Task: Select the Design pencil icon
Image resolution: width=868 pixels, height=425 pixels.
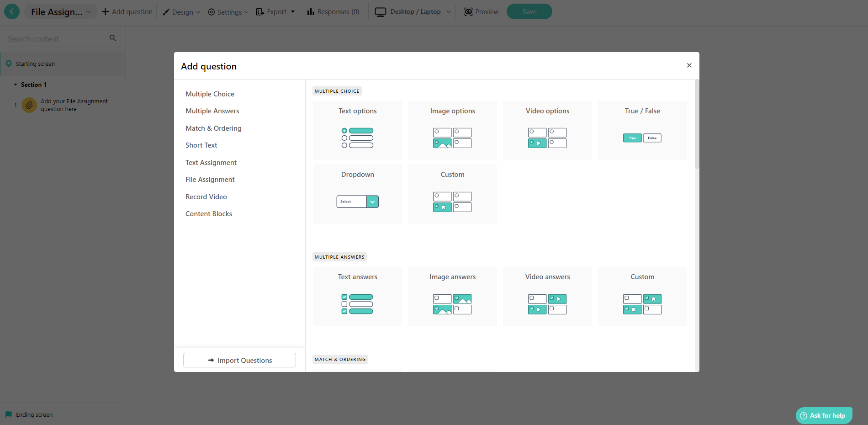Action: pos(166,11)
